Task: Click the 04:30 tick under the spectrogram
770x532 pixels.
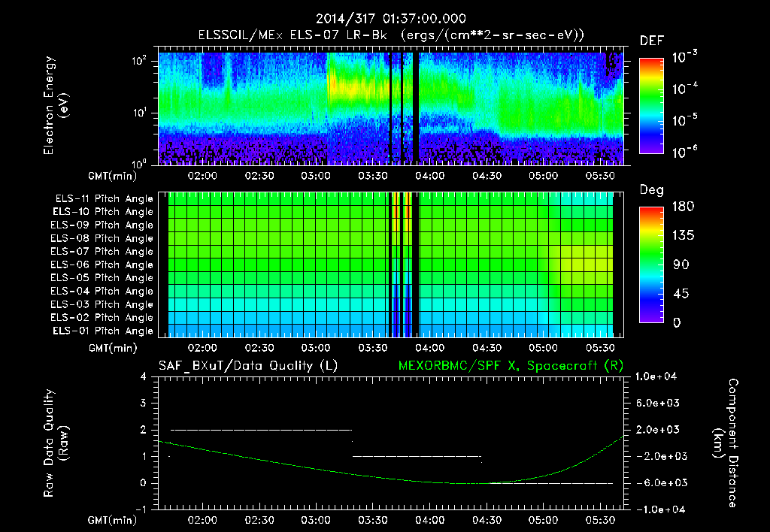Action: click(x=487, y=176)
